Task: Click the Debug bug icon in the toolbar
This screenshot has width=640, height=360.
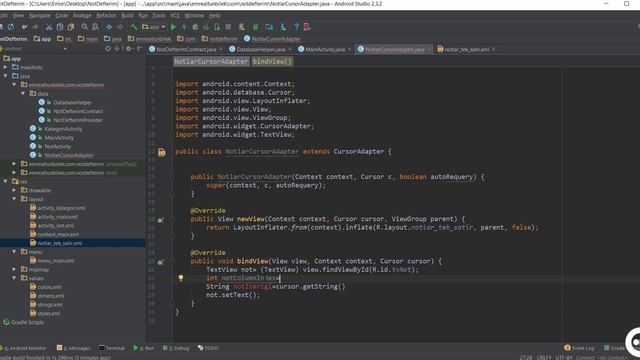Action: tap(195, 27)
